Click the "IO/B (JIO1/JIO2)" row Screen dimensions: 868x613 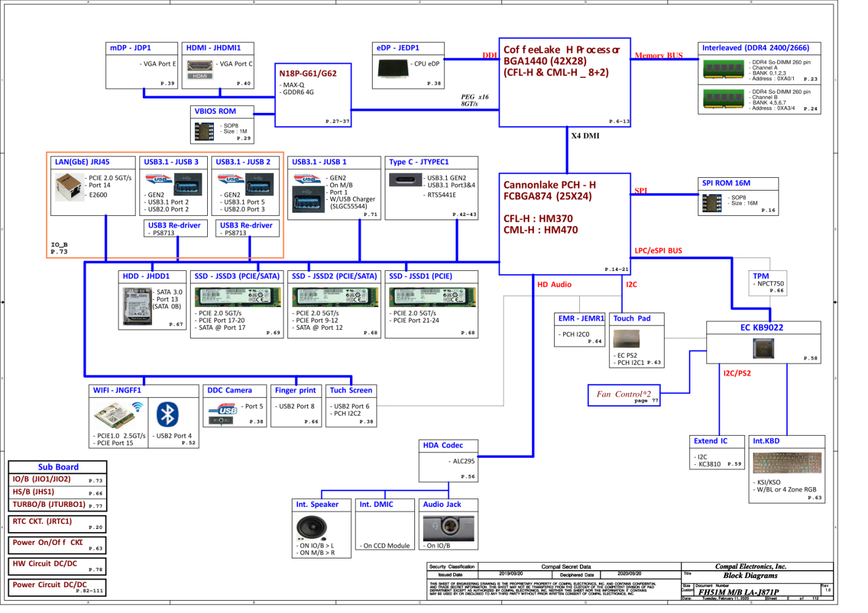pos(58,479)
